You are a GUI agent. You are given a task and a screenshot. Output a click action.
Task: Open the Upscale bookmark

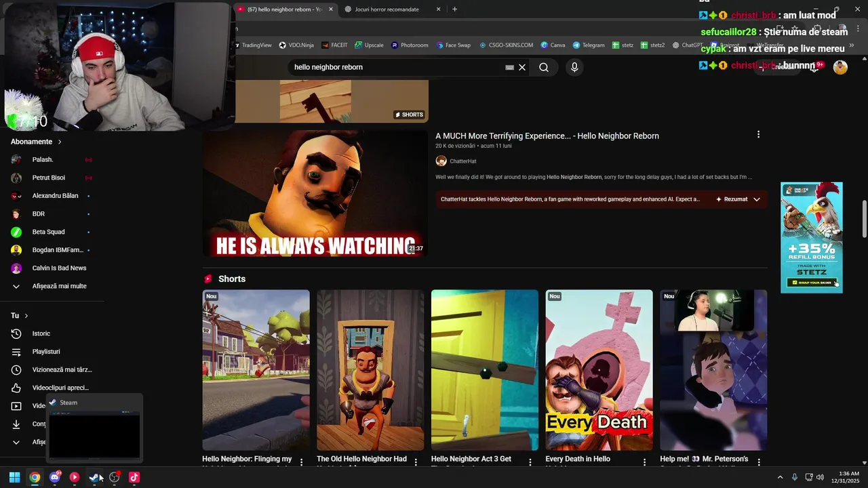tap(369, 45)
